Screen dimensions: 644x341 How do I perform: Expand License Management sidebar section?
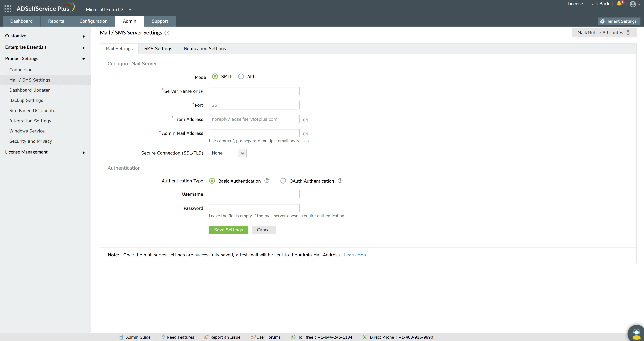(x=46, y=152)
